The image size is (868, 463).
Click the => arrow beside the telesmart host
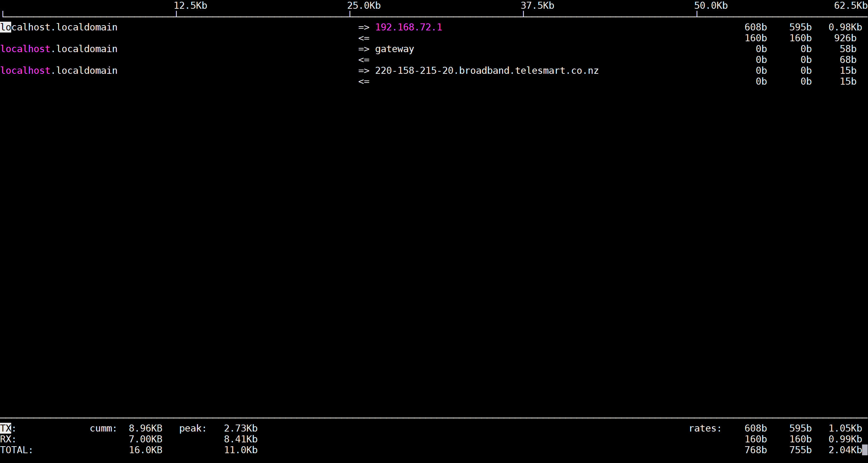pyautogui.click(x=364, y=71)
